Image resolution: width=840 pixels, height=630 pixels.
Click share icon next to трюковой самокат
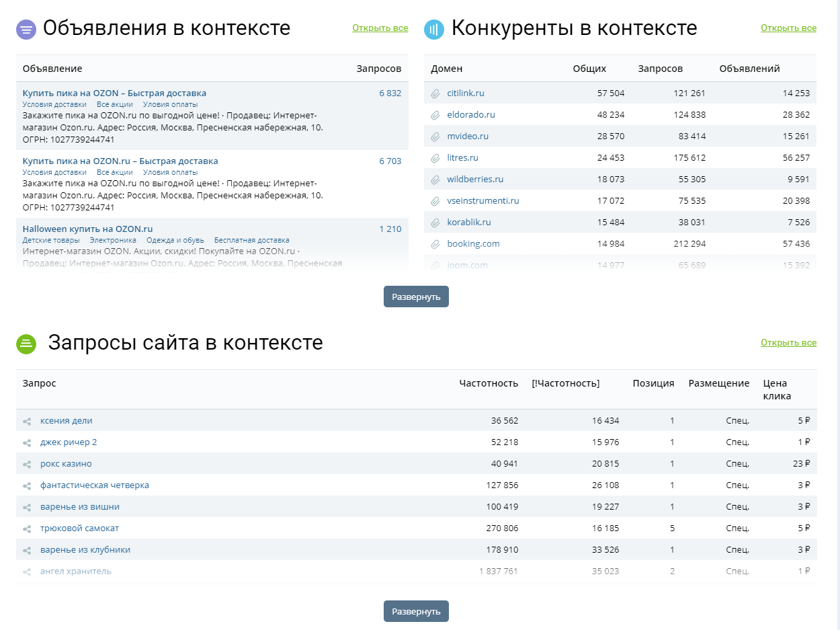point(28,529)
